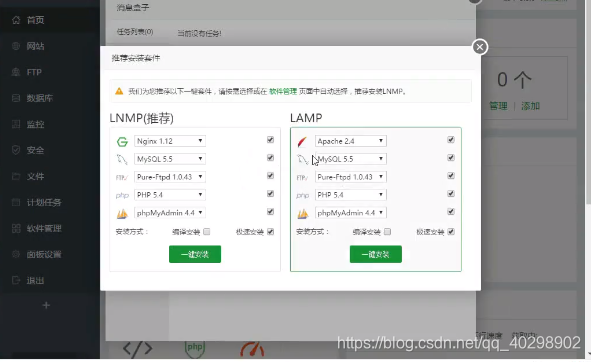Click the FTP icon in LAMP
Viewport: 591px width, 362px height.
[x=302, y=177]
